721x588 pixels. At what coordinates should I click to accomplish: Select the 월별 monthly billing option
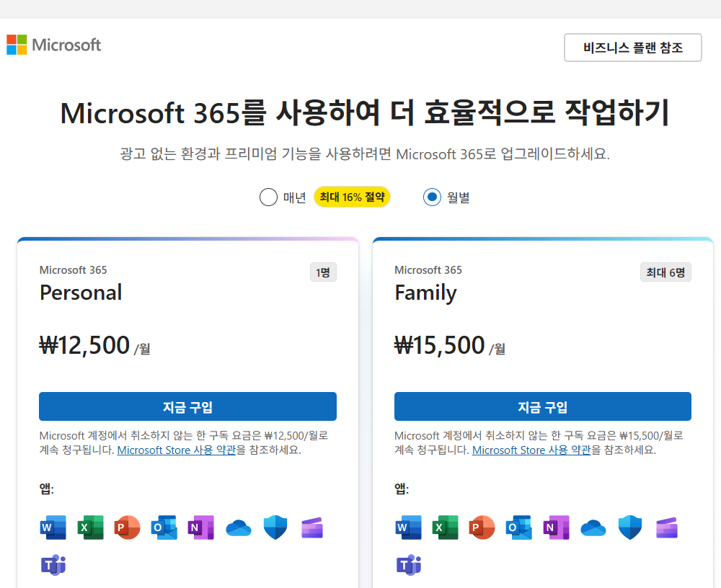432,197
